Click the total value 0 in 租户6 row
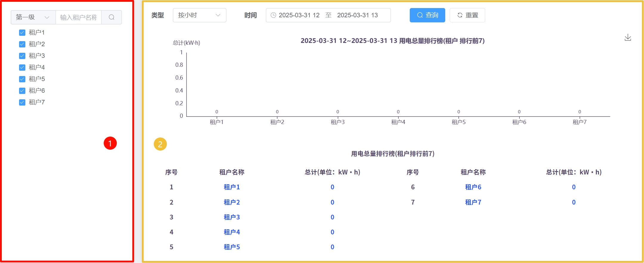Screen dimensions: 644x263 click(x=574, y=187)
